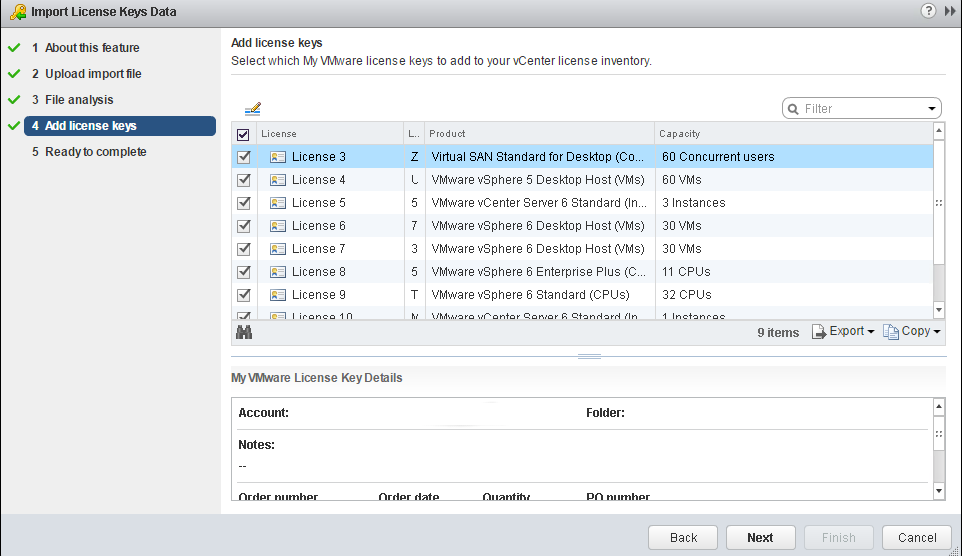This screenshot has height=556, width=962.
Task: Click the disabled Finish button
Action: [839, 538]
